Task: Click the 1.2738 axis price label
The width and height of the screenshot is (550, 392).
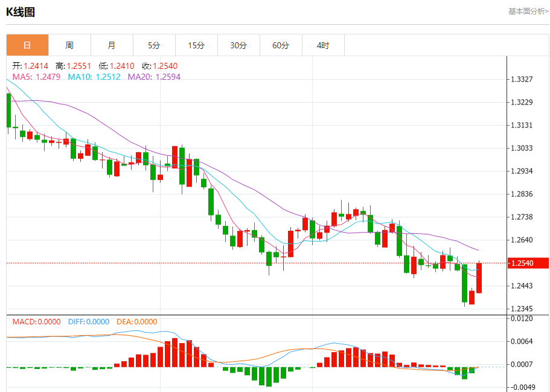Action: point(522,217)
